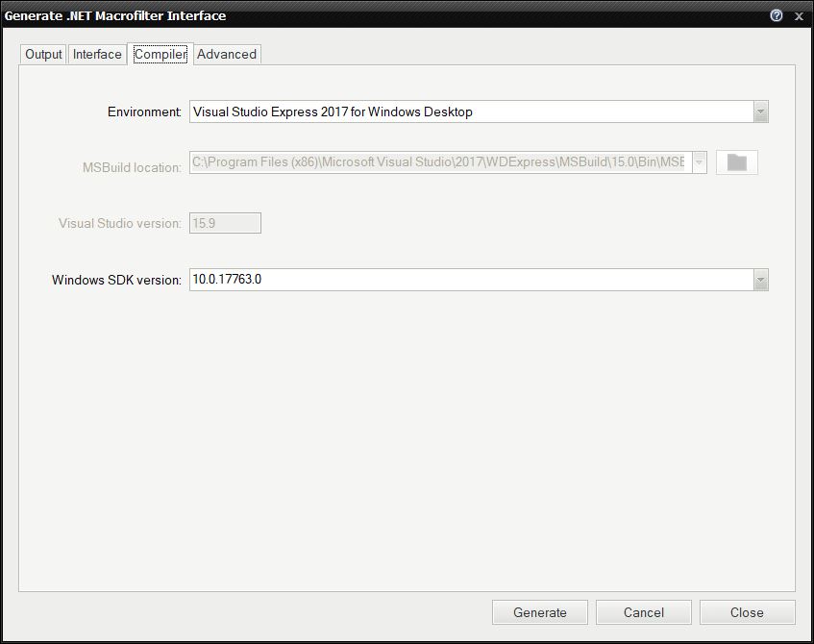814x644 pixels.
Task: Select the Compiler tab
Action: [160, 54]
